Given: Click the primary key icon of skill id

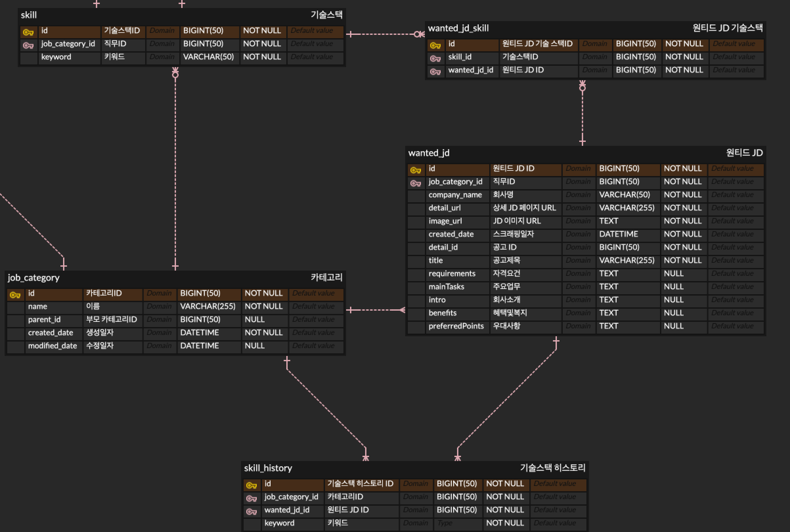Looking at the screenshot, I should pos(28,32).
